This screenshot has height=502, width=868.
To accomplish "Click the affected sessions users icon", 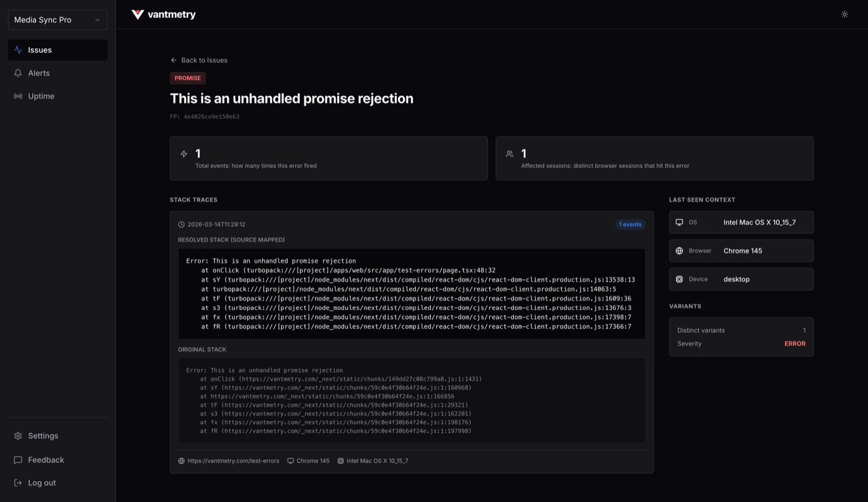I will pos(510,154).
